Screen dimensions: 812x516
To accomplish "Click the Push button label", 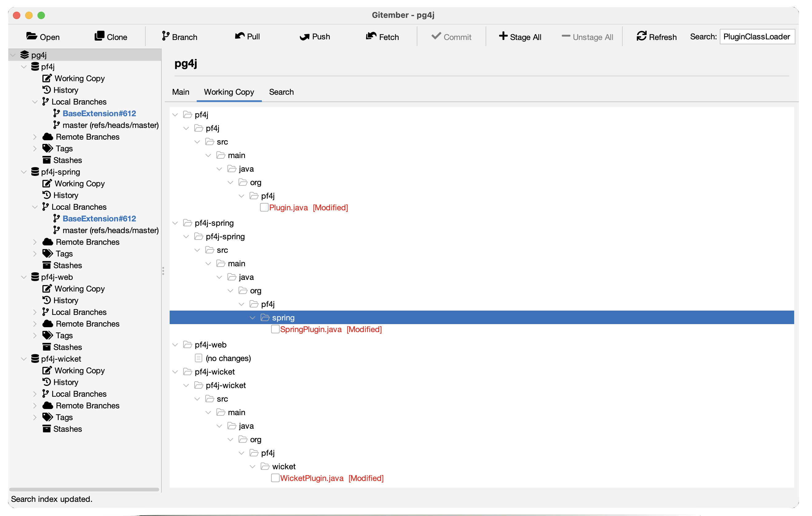I will (321, 37).
